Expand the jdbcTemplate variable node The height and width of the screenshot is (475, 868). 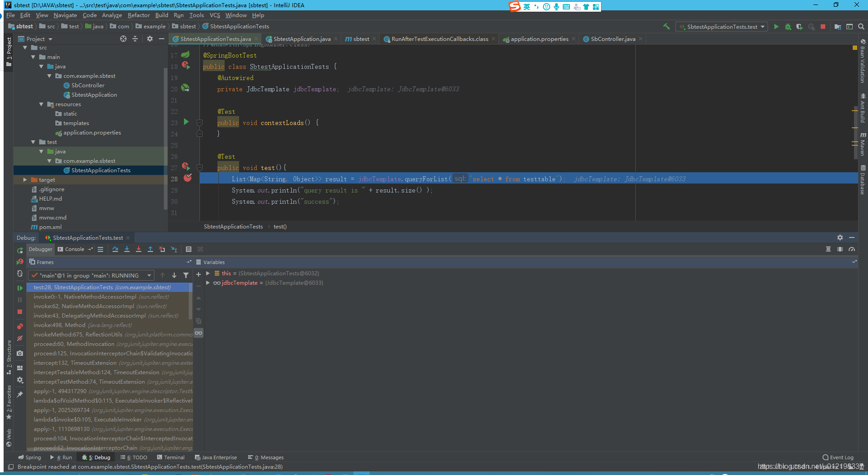[208, 282]
